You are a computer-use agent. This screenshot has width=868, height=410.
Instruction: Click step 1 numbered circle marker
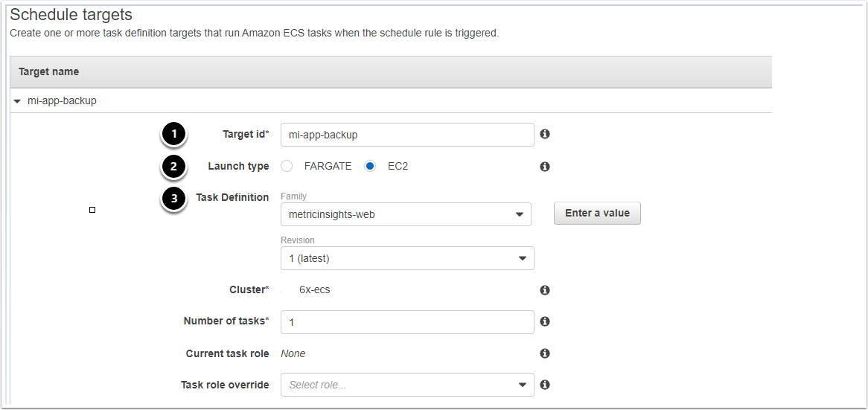pos(173,135)
